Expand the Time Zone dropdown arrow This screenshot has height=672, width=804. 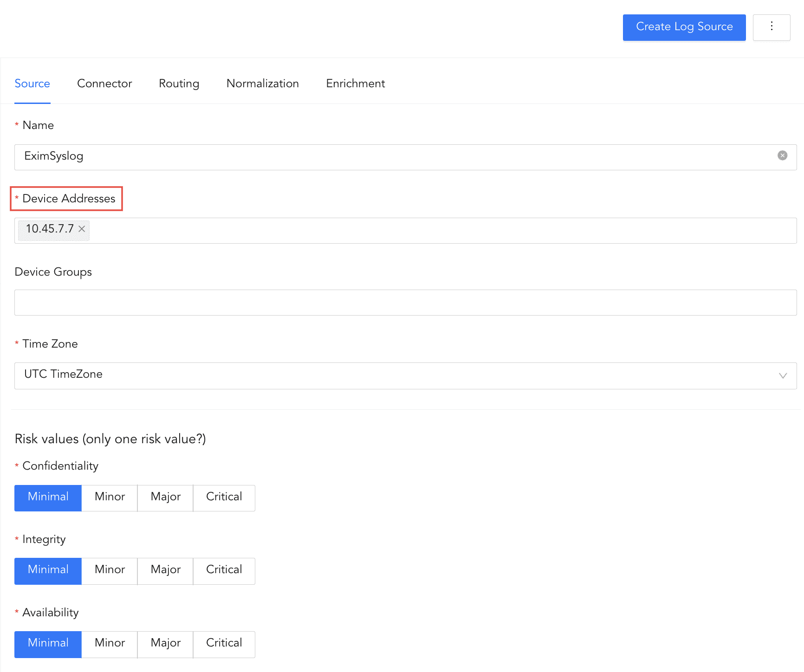tap(783, 375)
